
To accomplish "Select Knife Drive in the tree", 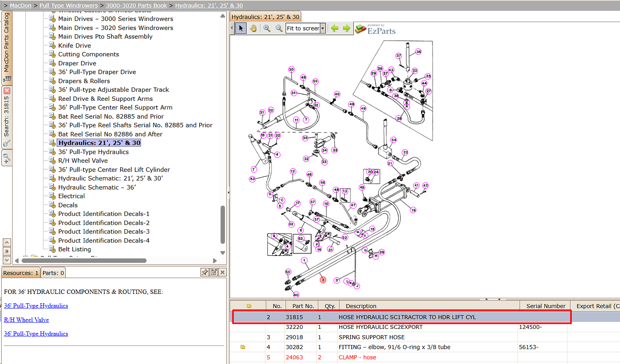I will tap(74, 45).
